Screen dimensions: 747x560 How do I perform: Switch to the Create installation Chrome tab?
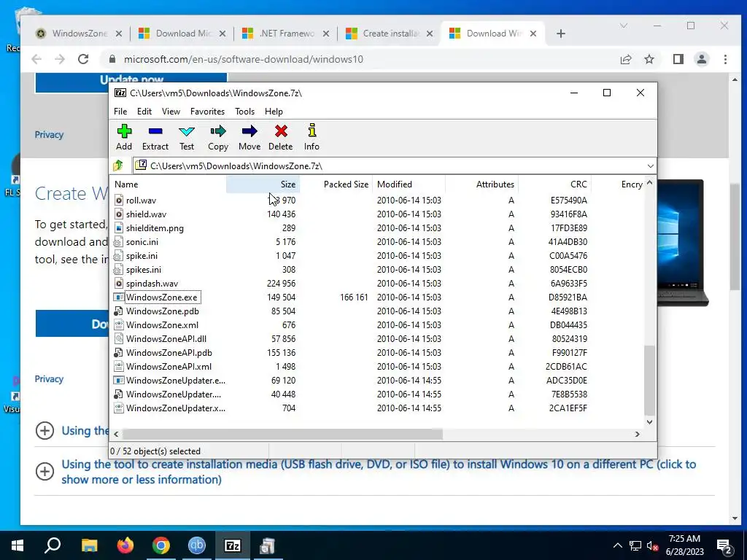click(390, 34)
